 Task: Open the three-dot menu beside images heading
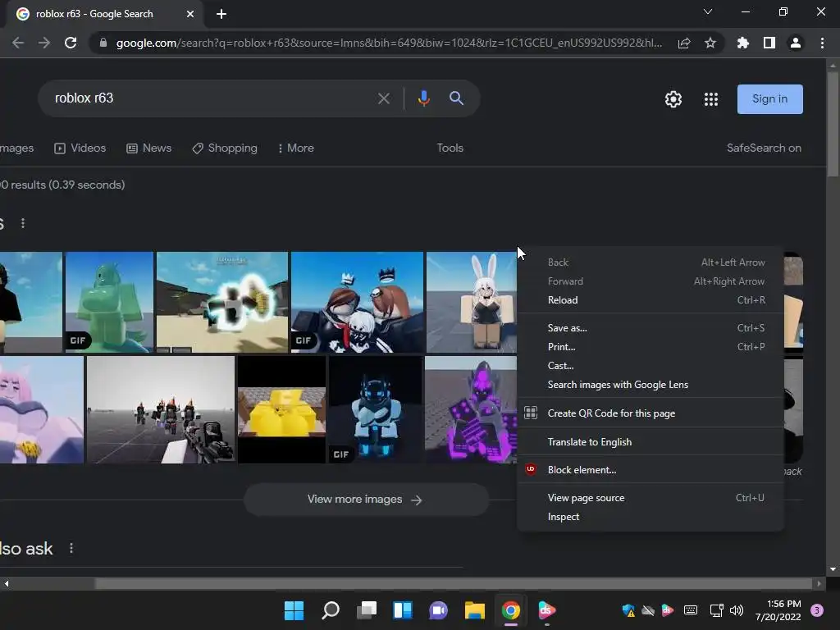pos(22,223)
